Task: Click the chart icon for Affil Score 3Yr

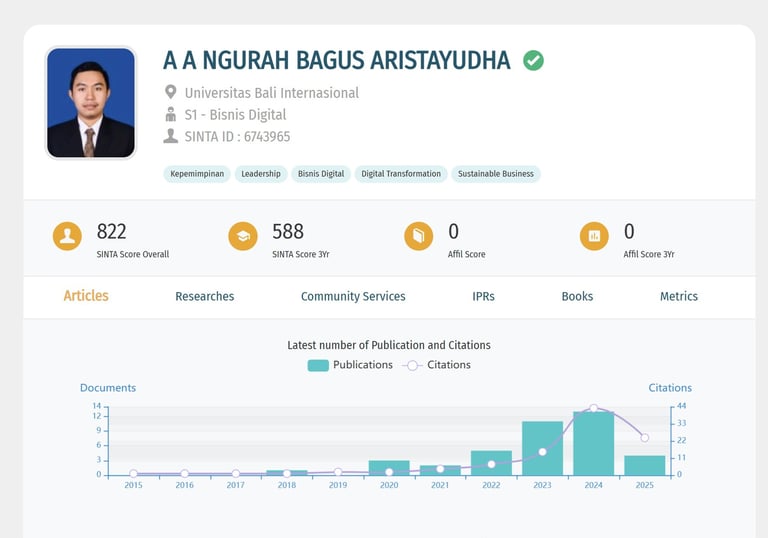Action: 594,236
